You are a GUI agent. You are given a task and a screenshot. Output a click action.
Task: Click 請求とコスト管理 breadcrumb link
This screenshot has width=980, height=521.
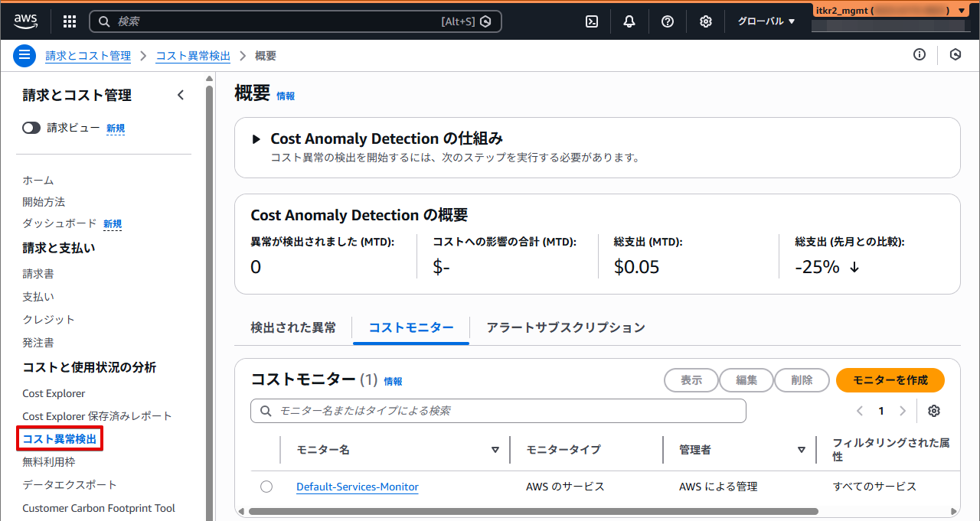[88, 56]
